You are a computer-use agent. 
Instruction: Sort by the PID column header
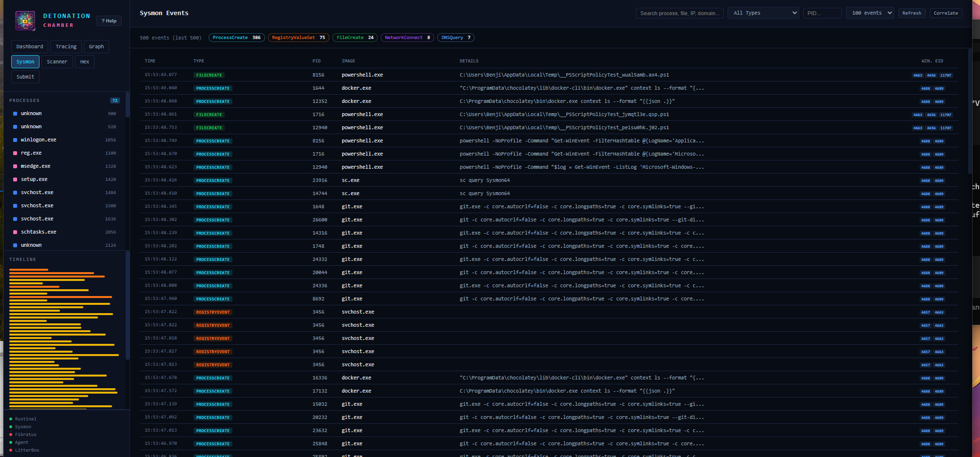pyautogui.click(x=317, y=61)
